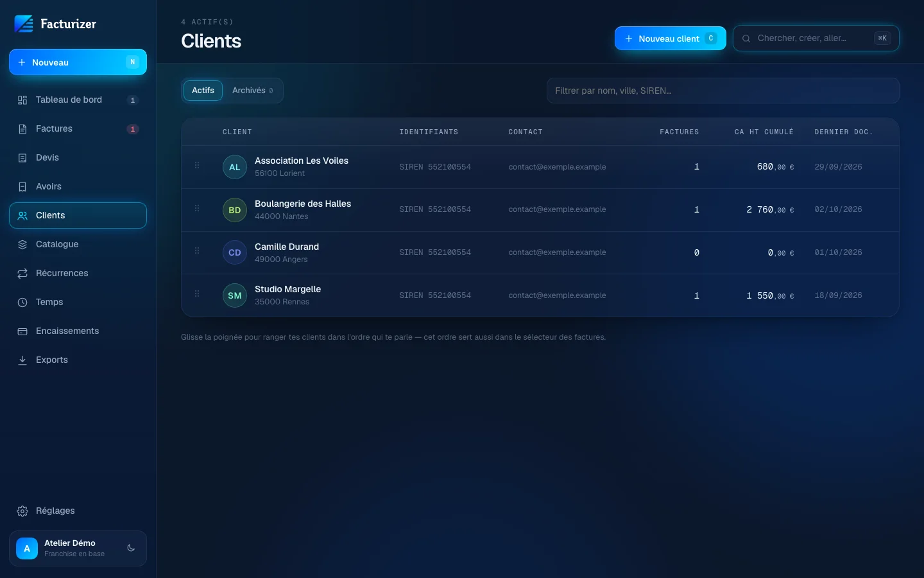924x578 pixels.
Task: Grab drag handle of Association Les Voiles row
Action: [x=197, y=166]
